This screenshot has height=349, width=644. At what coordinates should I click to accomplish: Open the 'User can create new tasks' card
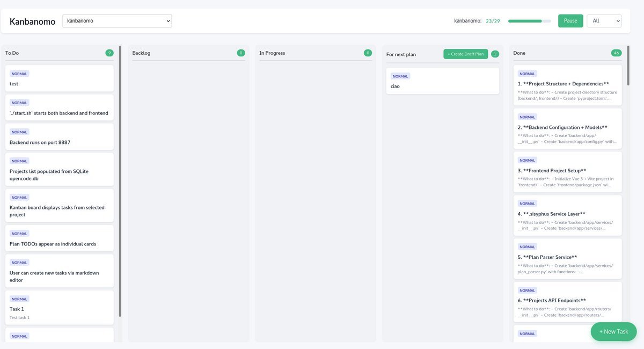[60, 271]
